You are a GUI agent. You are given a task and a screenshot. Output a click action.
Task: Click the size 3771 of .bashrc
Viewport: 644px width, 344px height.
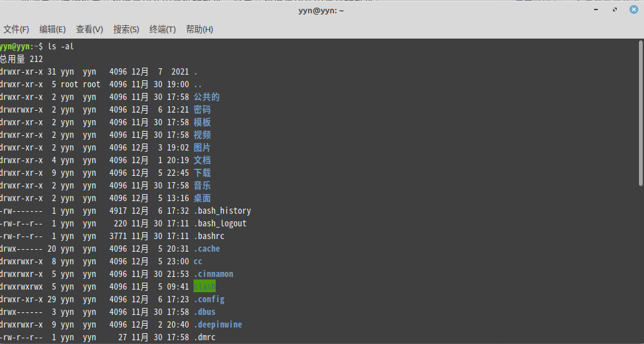click(118, 236)
